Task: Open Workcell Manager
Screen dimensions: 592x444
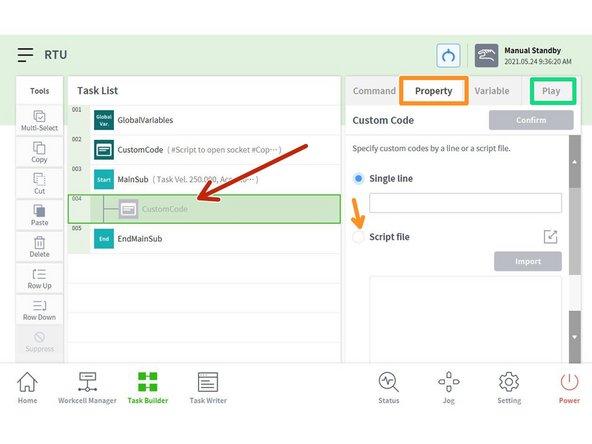Action: (87, 388)
